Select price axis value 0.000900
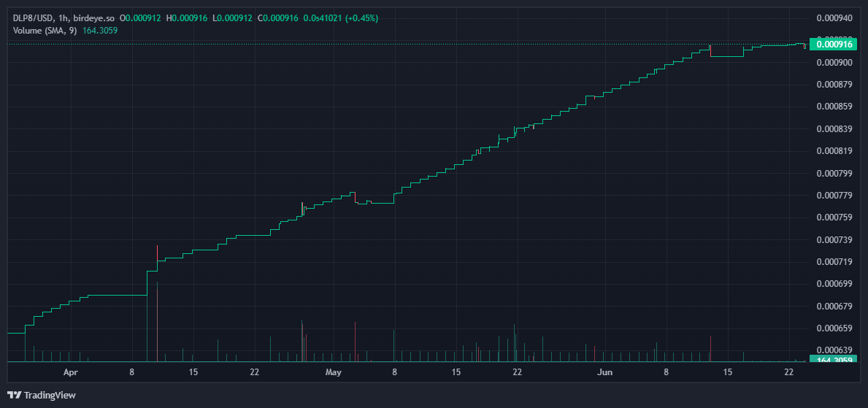The width and height of the screenshot is (868, 408). [834, 63]
